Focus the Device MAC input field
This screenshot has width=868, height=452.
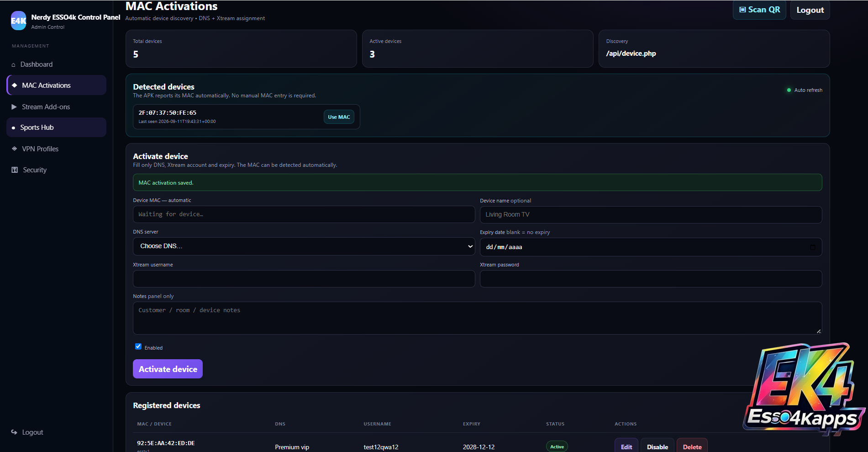tap(304, 214)
